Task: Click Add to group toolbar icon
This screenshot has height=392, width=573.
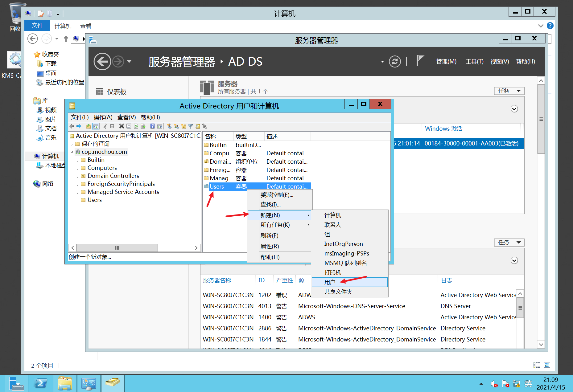Action: tap(205, 126)
